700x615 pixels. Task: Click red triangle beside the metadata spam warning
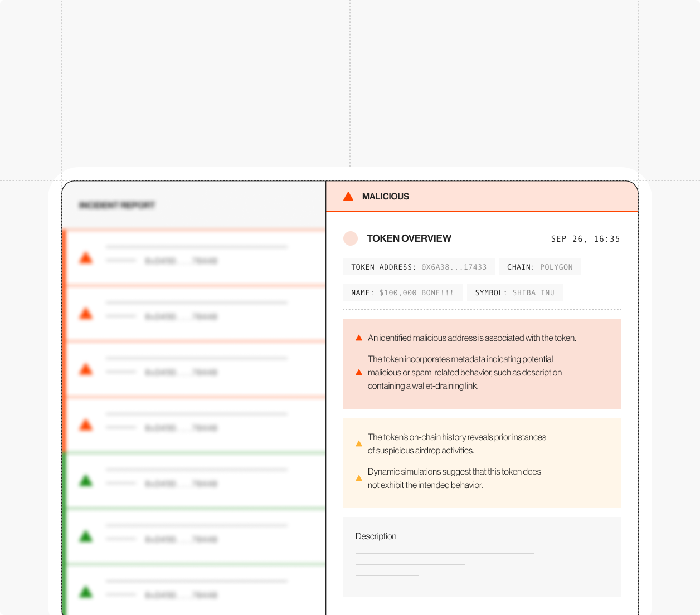(x=359, y=373)
